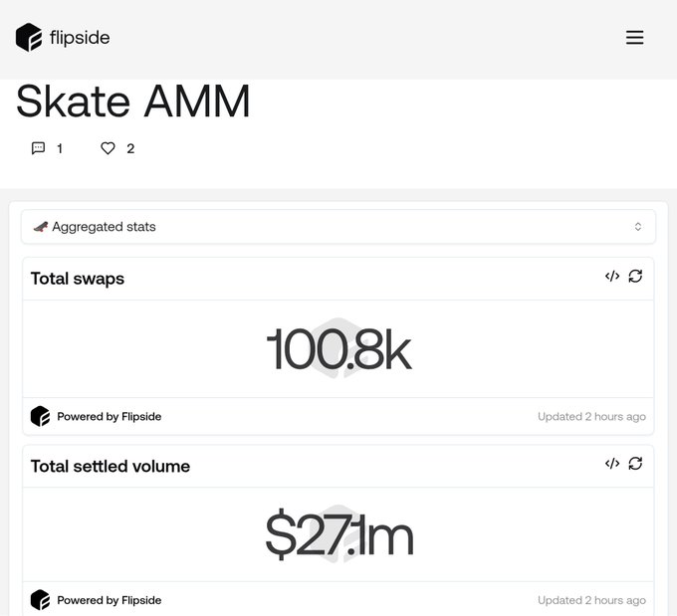Click Flipside logo in settled volume footer
The image size is (677, 616).
pyautogui.click(x=40, y=600)
